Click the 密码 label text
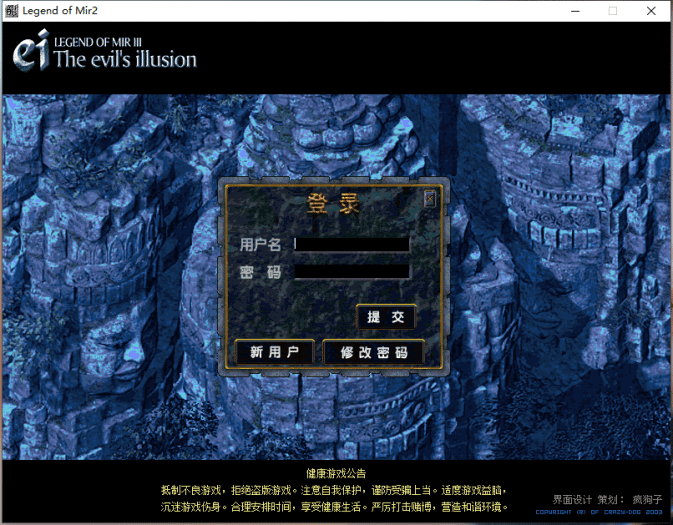 coord(260,272)
